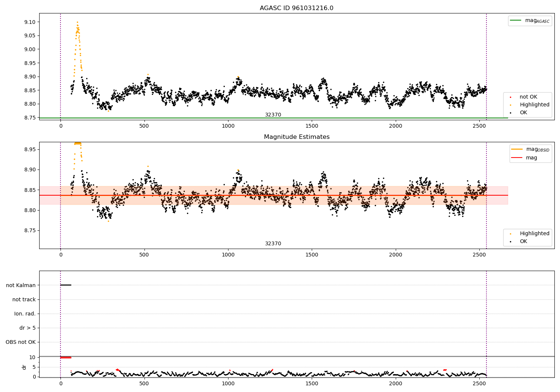This screenshot has width=560, height=392.
Task: Select the mag AGASC legend entry in top plot
Action: [x=537, y=21]
